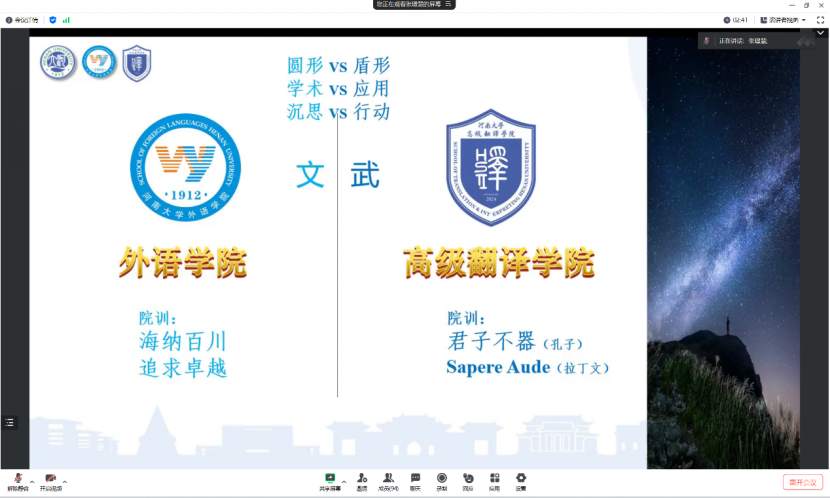
Task: Open the reactions icon
Action: coord(468,482)
